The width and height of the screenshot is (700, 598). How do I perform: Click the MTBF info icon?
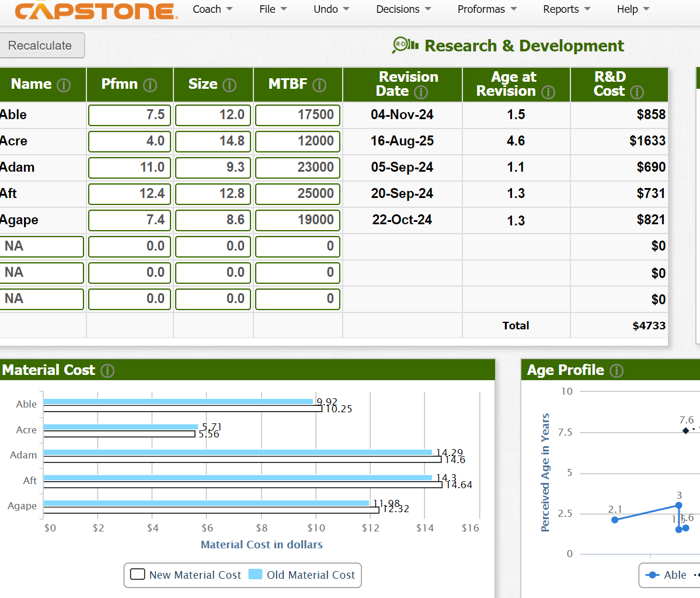click(x=319, y=85)
